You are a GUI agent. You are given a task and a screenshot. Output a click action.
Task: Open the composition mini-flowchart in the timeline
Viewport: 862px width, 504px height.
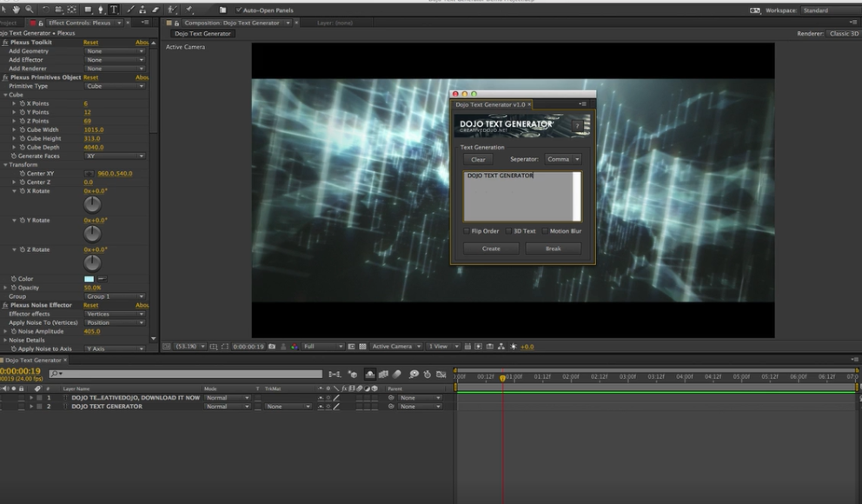[x=335, y=375]
